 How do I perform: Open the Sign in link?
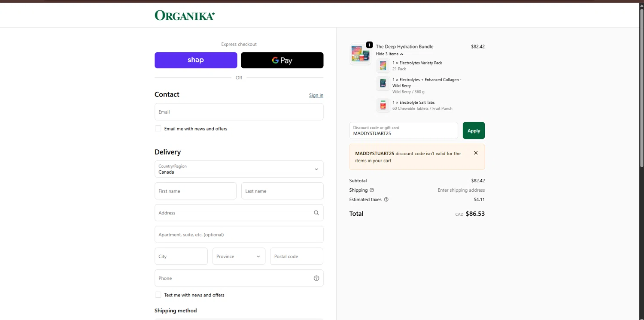pos(316,95)
